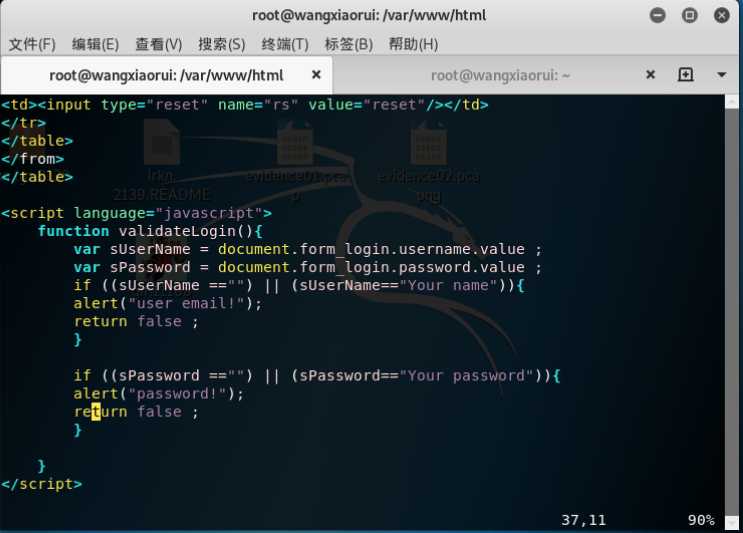743x533 pixels.
Task: Open the 查看(V) menu
Action: (x=159, y=44)
